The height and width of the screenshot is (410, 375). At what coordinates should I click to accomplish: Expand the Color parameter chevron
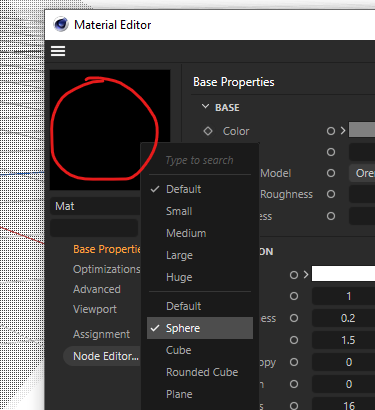(343, 131)
